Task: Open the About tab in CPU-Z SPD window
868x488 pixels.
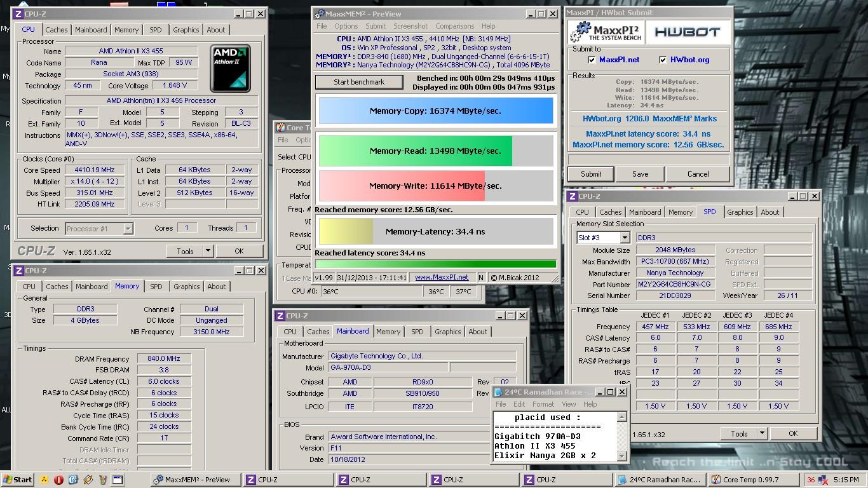Action: click(770, 212)
